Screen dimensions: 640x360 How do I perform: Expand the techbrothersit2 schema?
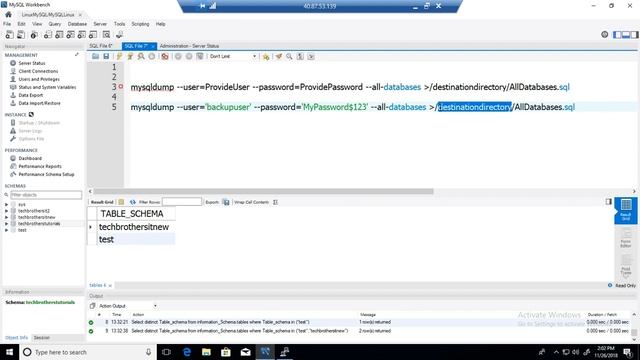pos(7,211)
